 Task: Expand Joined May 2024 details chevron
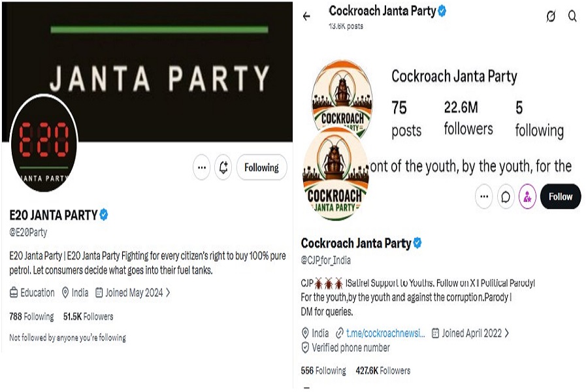click(x=168, y=292)
